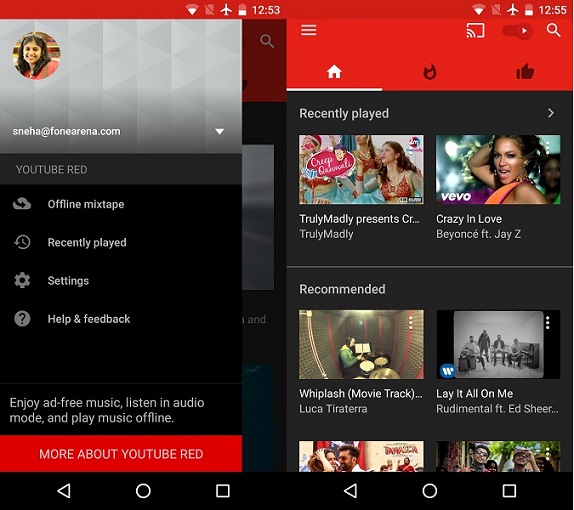Click the 'Crazy In Love' title text

point(469,219)
